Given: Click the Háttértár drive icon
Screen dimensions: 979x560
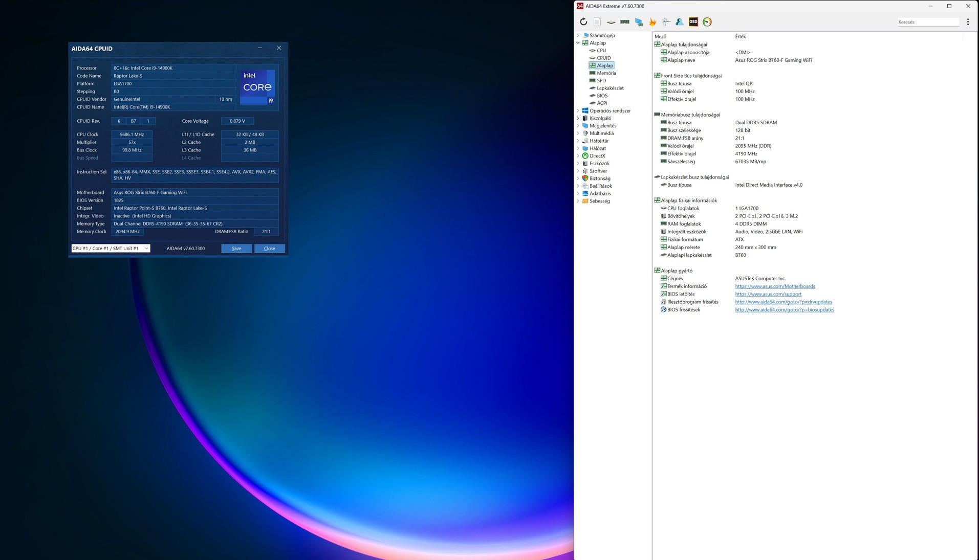Looking at the screenshot, I should pos(585,141).
